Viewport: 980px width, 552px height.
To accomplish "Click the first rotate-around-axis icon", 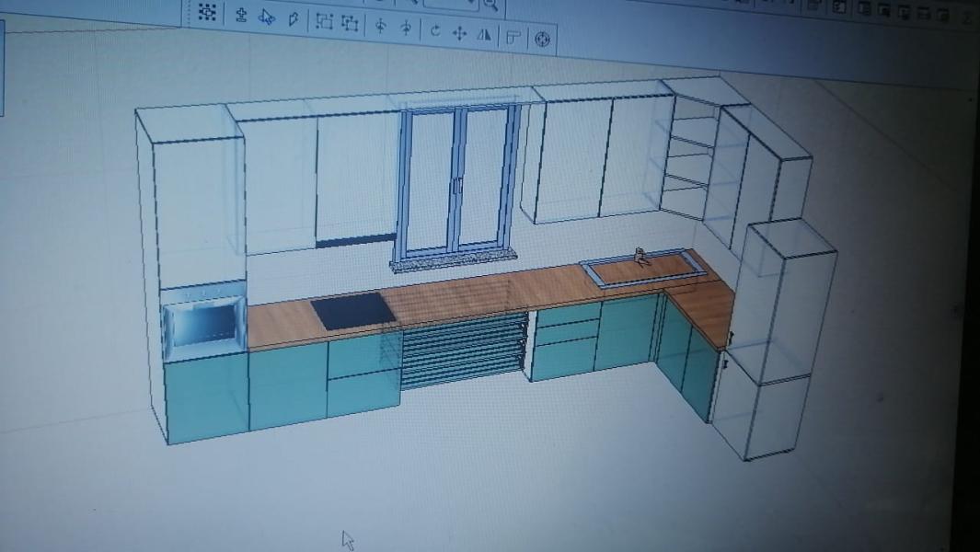I will click(380, 27).
